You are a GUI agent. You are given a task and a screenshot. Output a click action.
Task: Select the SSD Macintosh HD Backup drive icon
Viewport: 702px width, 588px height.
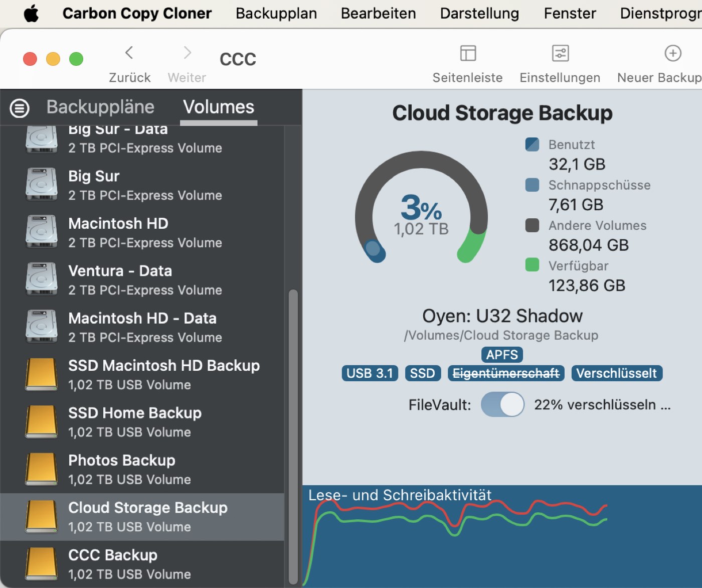42,374
